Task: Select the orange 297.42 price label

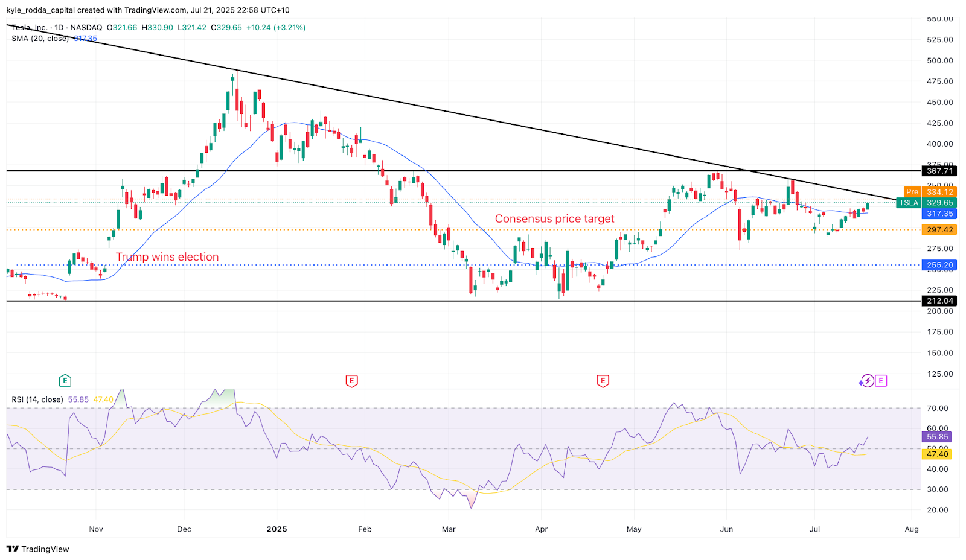Action: [x=939, y=230]
